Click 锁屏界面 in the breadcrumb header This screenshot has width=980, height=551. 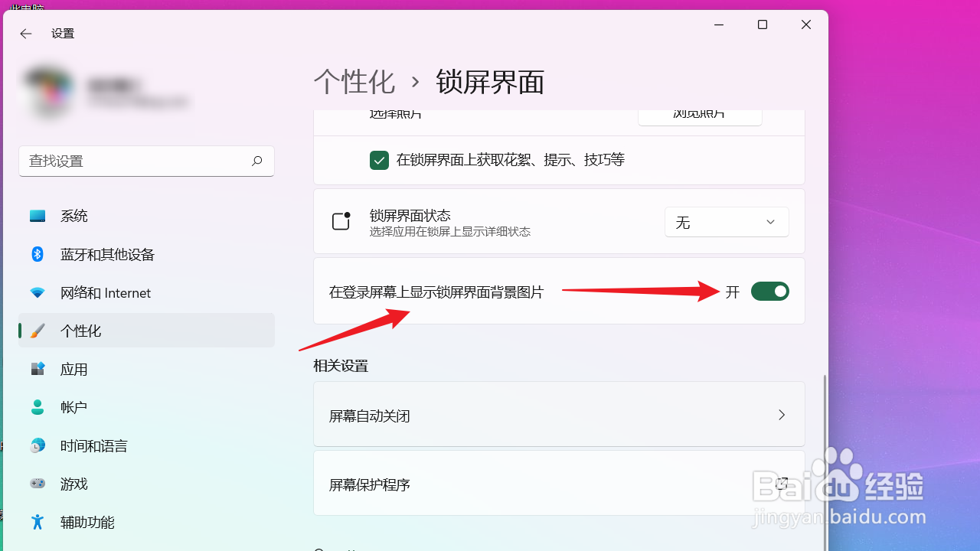(x=489, y=82)
